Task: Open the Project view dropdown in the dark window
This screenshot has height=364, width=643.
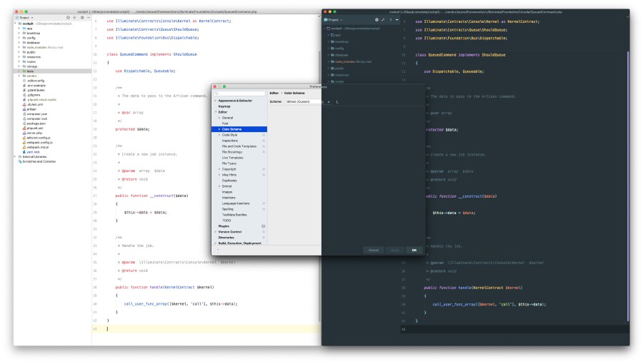Action: [333, 20]
